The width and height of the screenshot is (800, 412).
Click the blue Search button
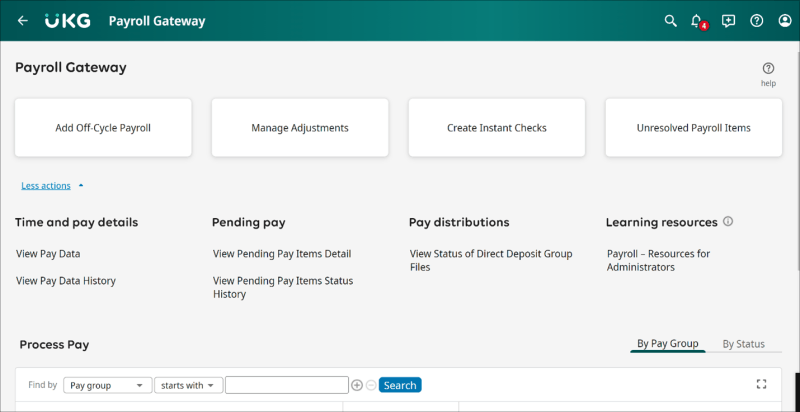(x=400, y=385)
